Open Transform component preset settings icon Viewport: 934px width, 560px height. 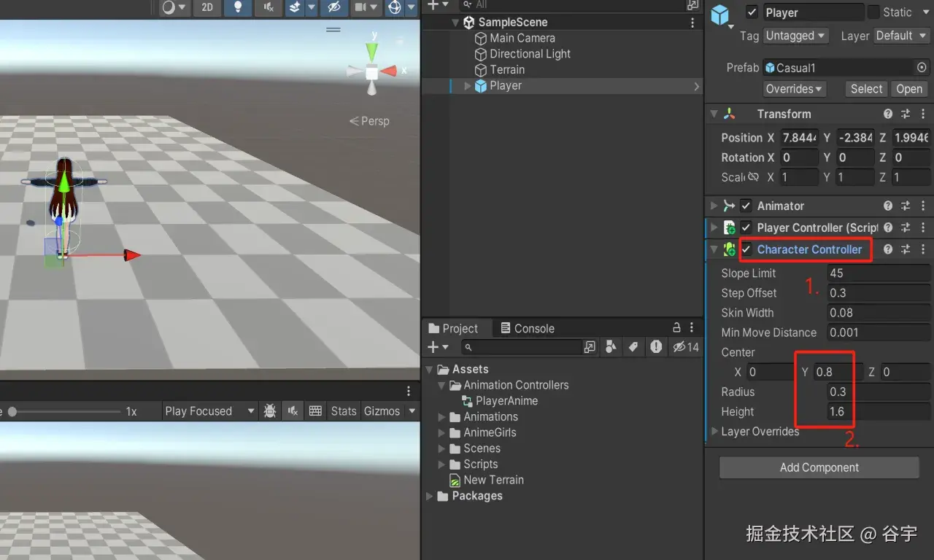coord(906,114)
